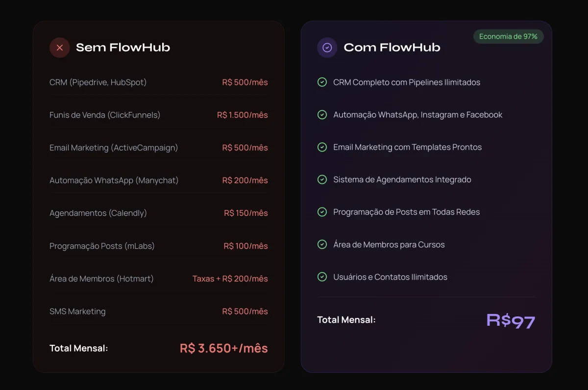
Task: Click Automação WhatsApp (Manychat) label
Action: click(x=114, y=181)
